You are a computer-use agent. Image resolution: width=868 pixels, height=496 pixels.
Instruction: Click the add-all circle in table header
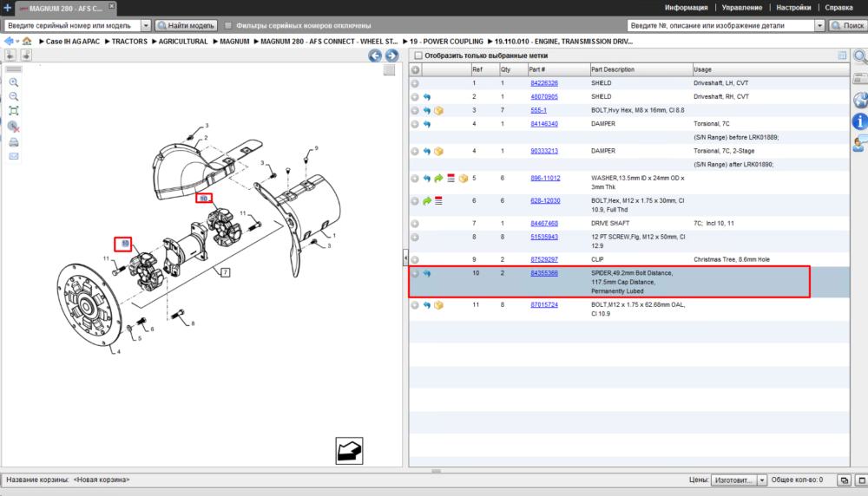pos(415,69)
